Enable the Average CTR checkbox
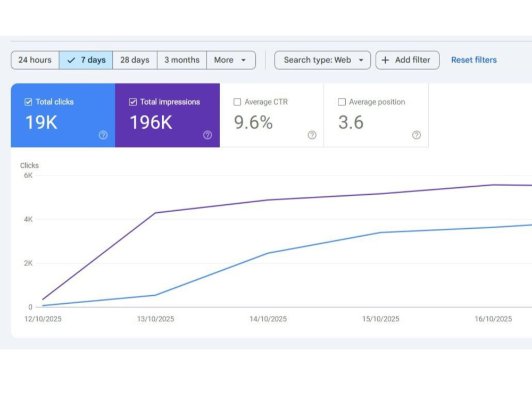Image resolution: width=532 pixels, height=399 pixels. tap(237, 102)
